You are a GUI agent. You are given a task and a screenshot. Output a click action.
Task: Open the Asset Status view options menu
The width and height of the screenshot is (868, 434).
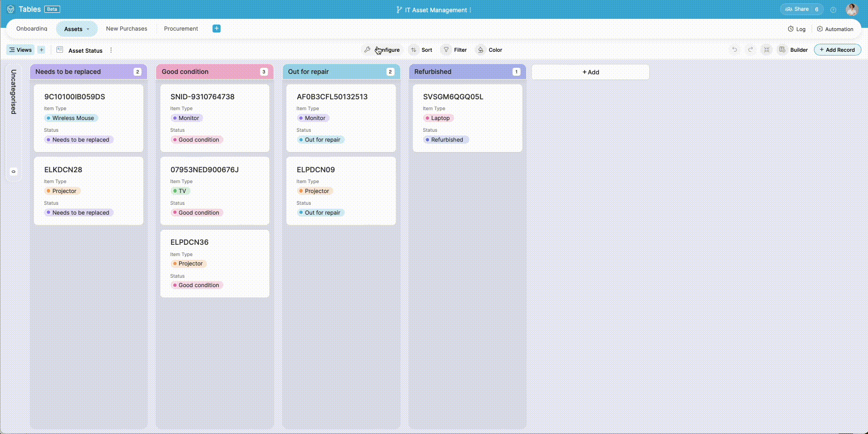tap(111, 50)
